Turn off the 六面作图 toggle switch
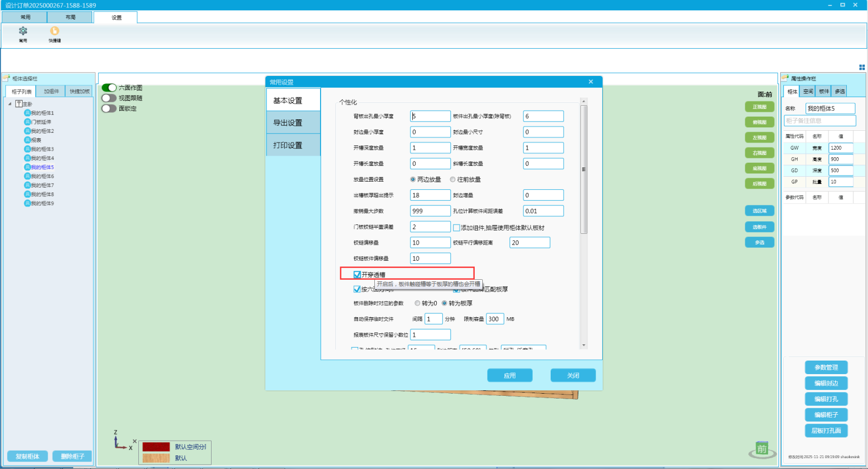868x469 pixels. [x=109, y=88]
